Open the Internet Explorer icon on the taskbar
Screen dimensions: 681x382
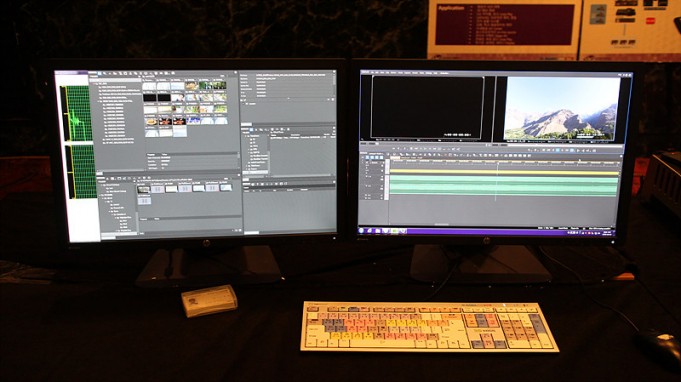tap(370, 231)
